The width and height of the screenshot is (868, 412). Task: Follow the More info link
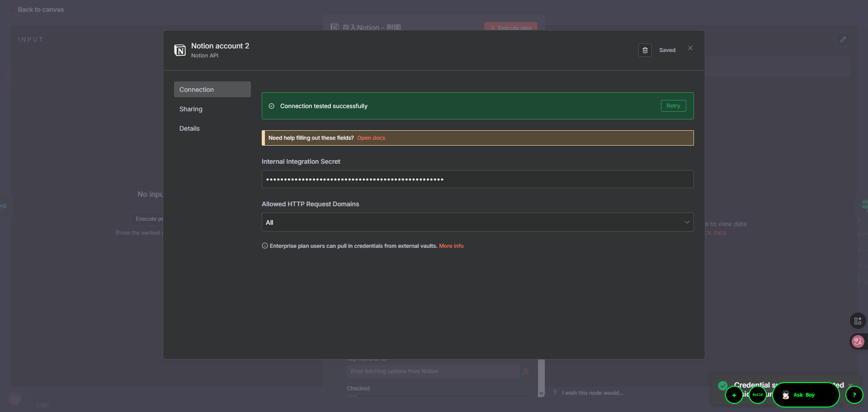(451, 246)
